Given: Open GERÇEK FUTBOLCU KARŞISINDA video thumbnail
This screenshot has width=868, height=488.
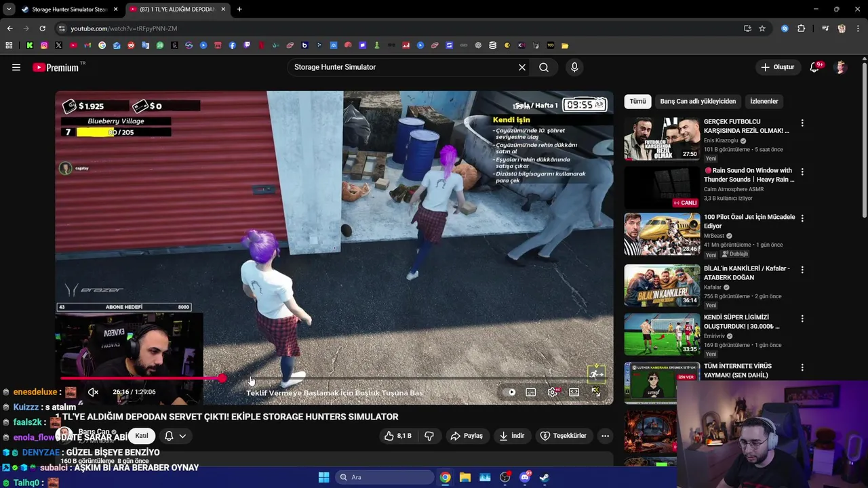Looking at the screenshot, I should [x=662, y=138].
